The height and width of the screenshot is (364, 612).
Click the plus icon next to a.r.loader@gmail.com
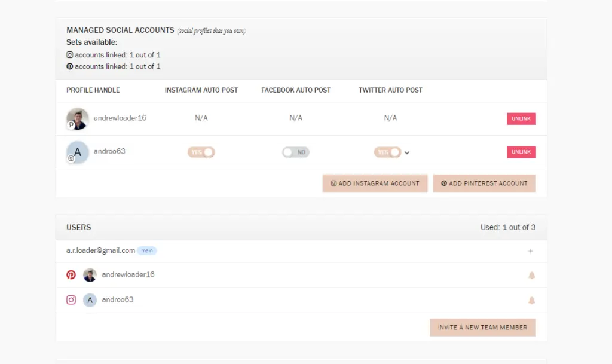point(530,251)
